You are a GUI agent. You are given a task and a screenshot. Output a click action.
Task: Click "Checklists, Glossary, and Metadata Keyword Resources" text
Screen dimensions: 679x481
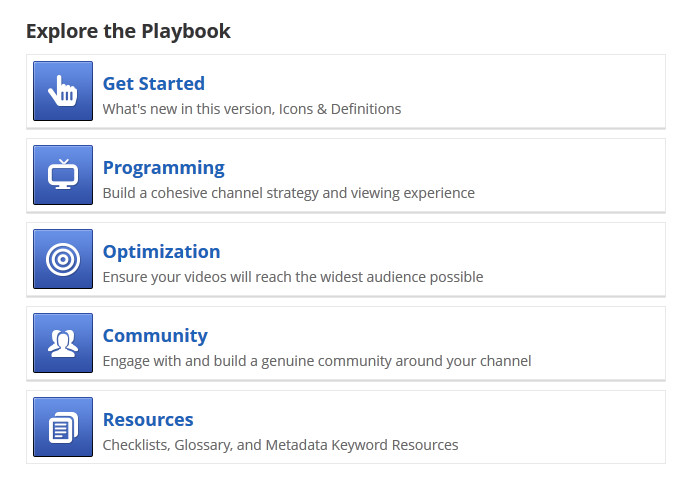[x=280, y=445]
